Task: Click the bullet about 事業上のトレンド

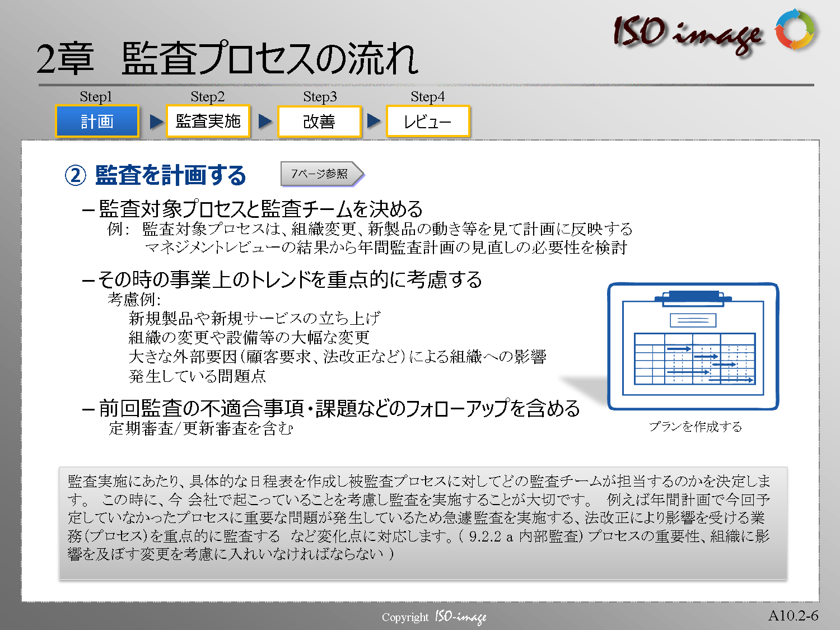Action: coord(290,279)
